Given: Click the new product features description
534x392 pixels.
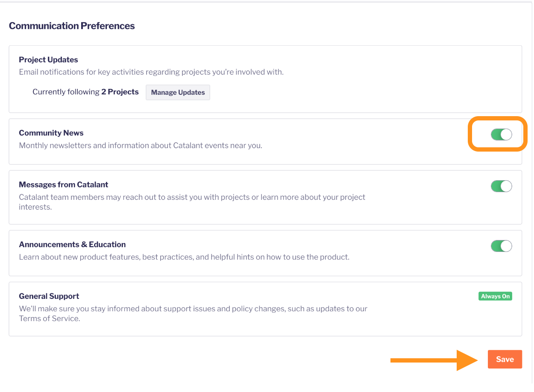Looking at the screenshot, I should tap(184, 257).
